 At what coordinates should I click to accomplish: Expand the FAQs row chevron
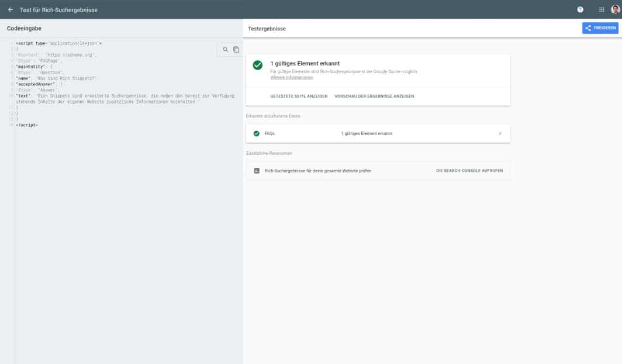coord(500,134)
